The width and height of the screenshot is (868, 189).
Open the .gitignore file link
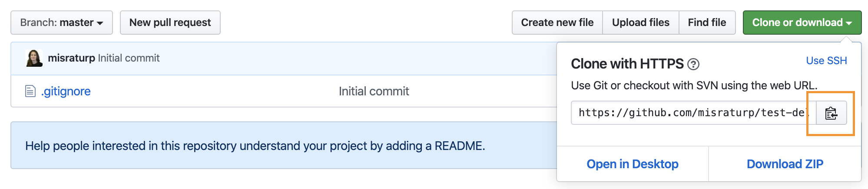[66, 91]
